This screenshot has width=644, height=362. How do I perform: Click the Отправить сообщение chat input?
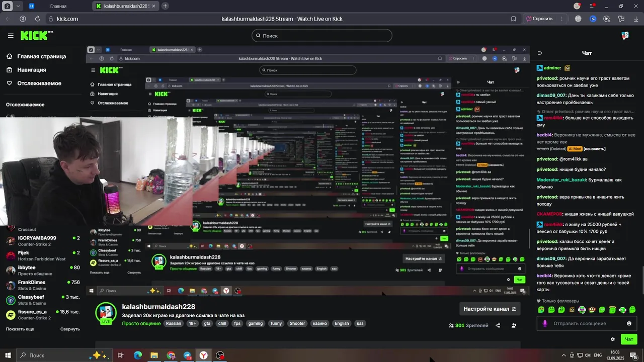click(587, 323)
